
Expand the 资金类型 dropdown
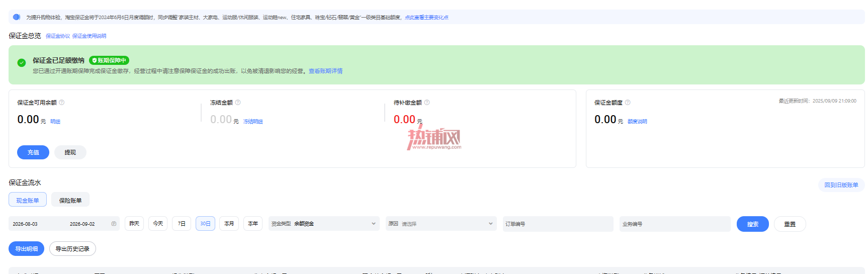pos(324,224)
